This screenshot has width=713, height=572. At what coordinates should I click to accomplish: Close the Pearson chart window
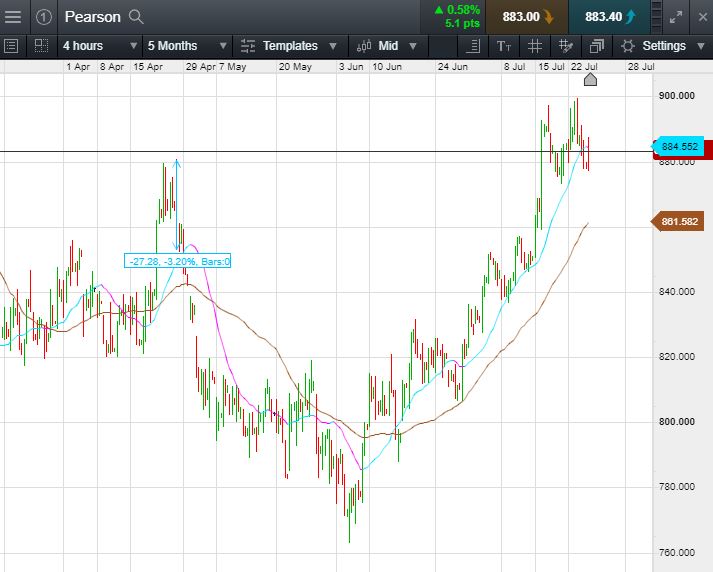pos(703,17)
